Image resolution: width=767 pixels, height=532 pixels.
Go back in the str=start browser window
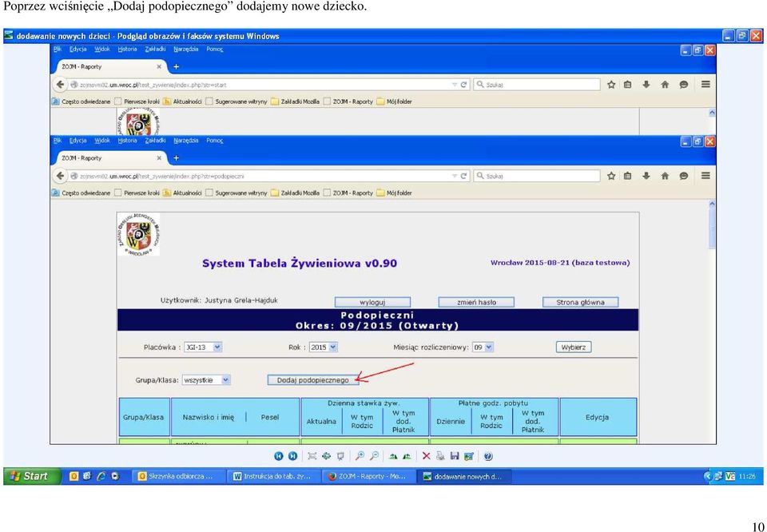pyautogui.click(x=60, y=84)
